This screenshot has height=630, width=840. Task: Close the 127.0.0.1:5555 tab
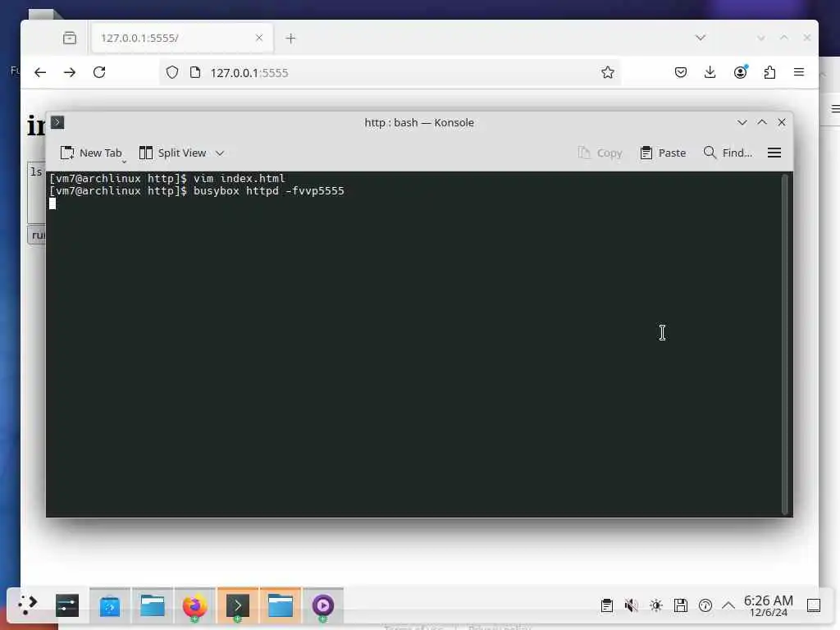click(259, 38)
